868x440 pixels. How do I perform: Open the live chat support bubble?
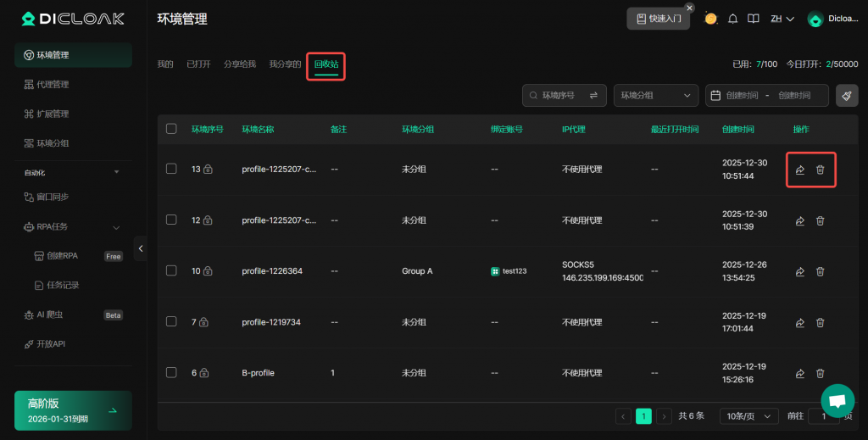[837, 401]
